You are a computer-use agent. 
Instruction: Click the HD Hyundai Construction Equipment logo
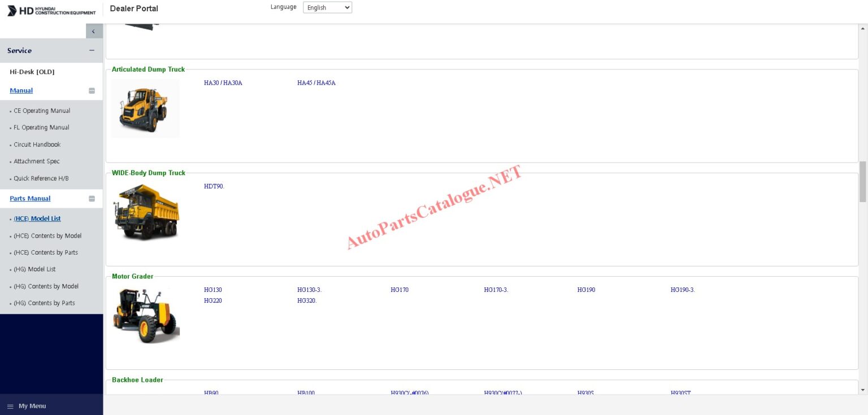(51, 11)
